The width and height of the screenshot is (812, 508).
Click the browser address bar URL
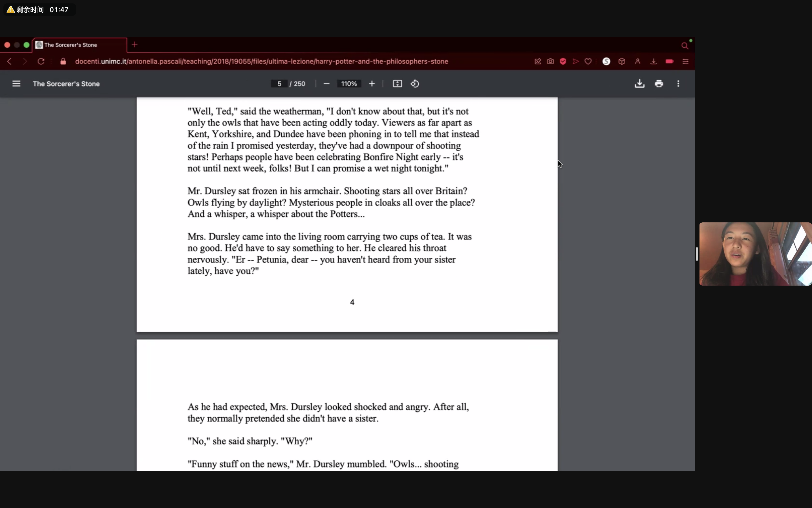(261, 62)
